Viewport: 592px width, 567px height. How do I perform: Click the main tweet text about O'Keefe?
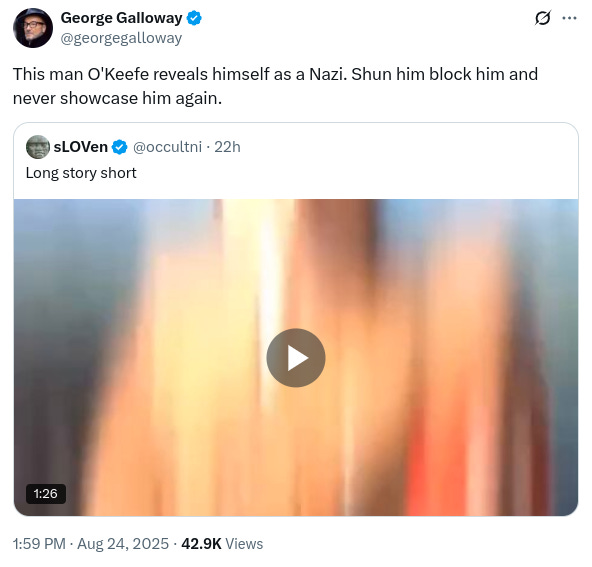coord(275,86)
